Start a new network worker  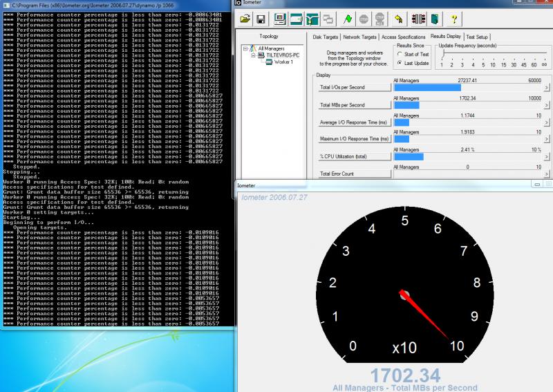(x=312, y=19)
